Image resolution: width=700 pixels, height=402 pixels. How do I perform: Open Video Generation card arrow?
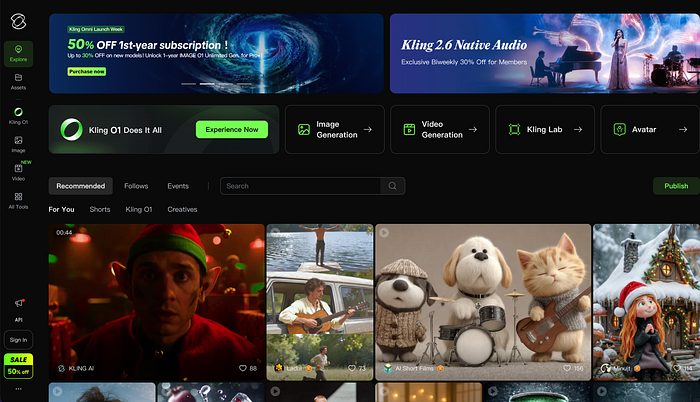pos(472,129)
